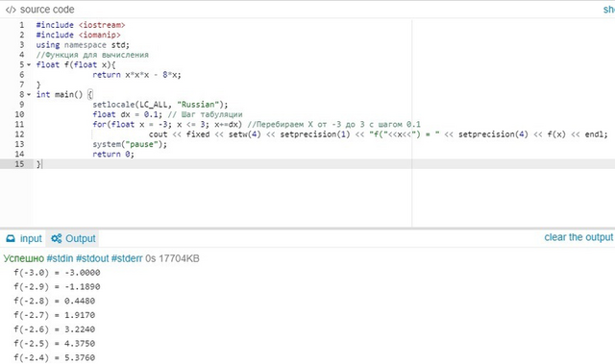Click the truncated show link at top right
This screenshot has height=364, width=615.
point(608,10)
